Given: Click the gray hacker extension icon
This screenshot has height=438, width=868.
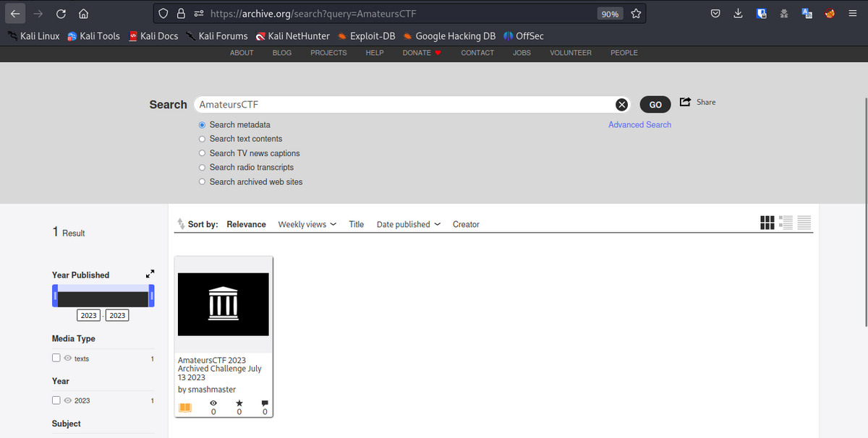Looking at the screenshot, I should 784,14.
